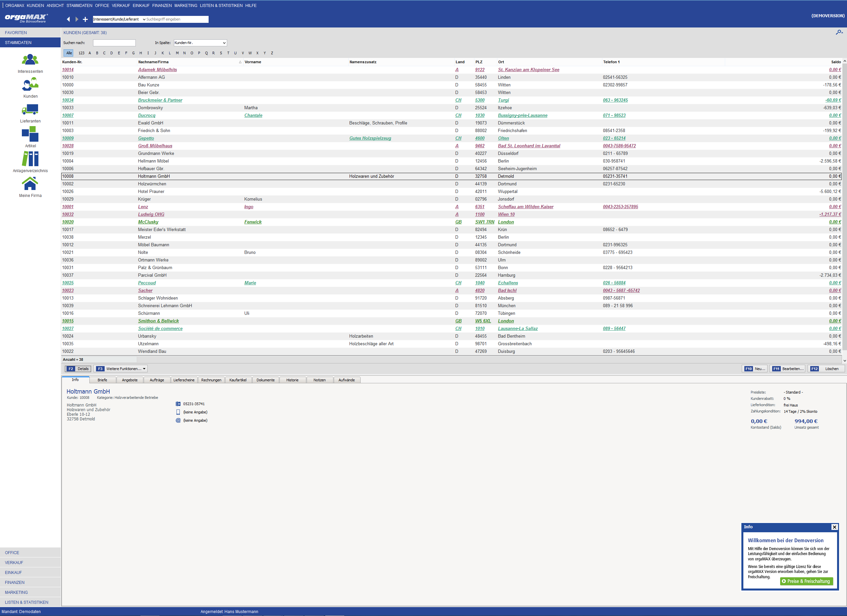Expand the VERKAUF sidebar section
This screenshot has height=616, width=847.
(x=30, y=563)
